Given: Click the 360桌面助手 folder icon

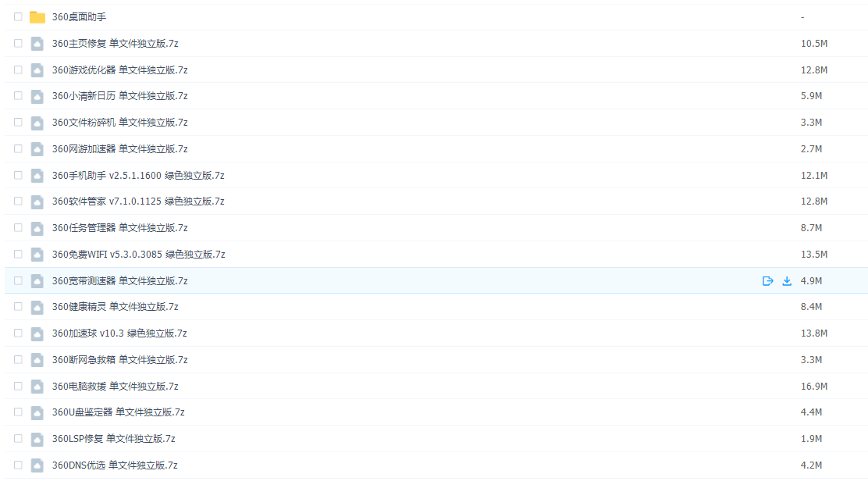Looking at the screenshot, I should tap(37, 17).
